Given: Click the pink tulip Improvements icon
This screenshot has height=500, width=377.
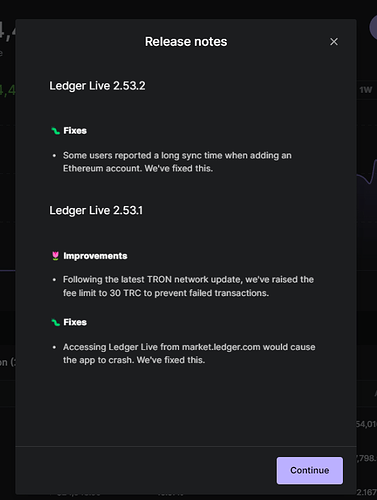Looking at the screenshot, I should tap(55, 256).
